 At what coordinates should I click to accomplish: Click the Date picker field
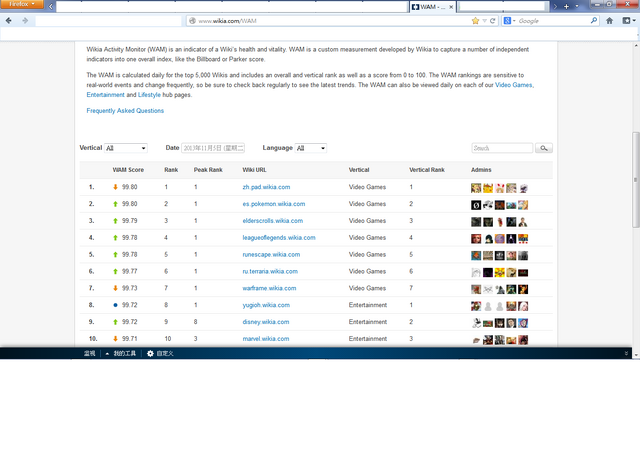(x=213, y=148)
